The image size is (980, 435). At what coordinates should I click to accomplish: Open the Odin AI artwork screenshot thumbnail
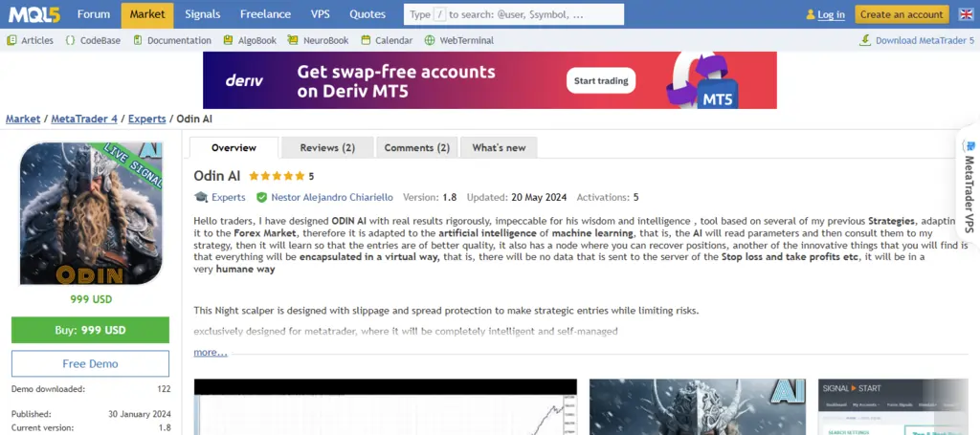tap(698, 407)
